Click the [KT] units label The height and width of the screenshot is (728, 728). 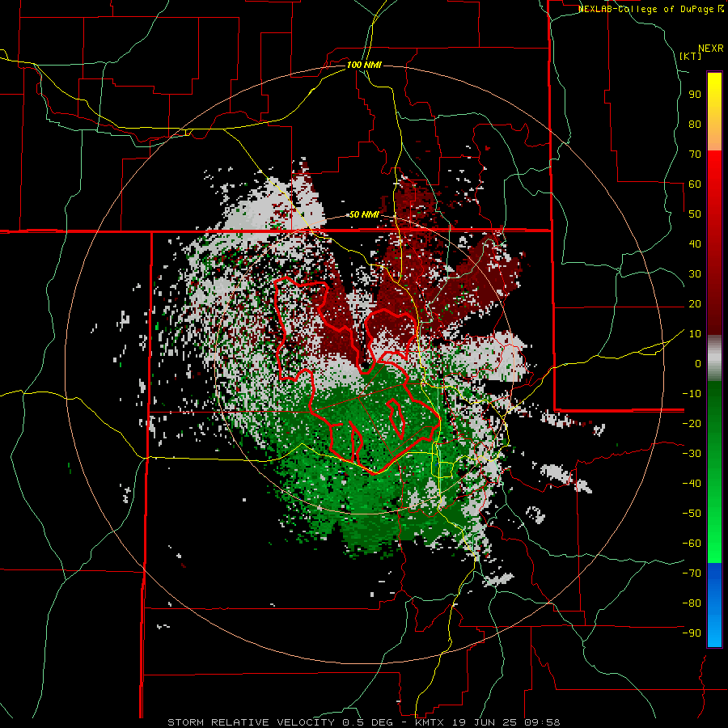click(x=691, y=56)
